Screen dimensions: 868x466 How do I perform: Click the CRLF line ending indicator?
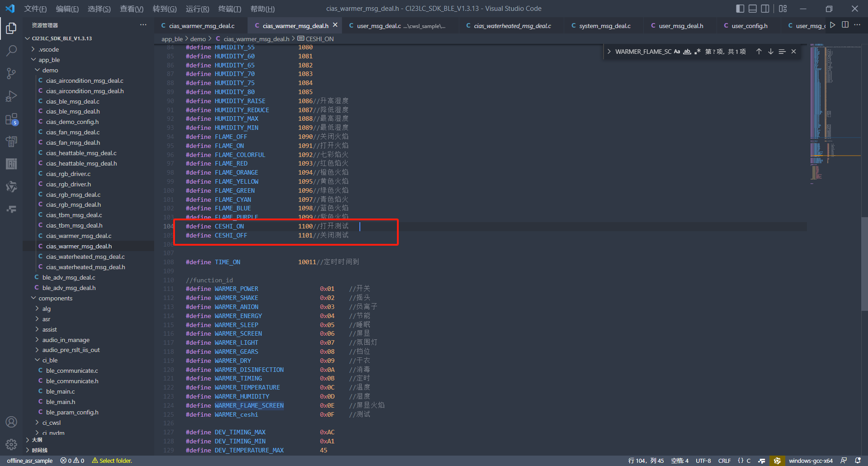coord(724,461)
